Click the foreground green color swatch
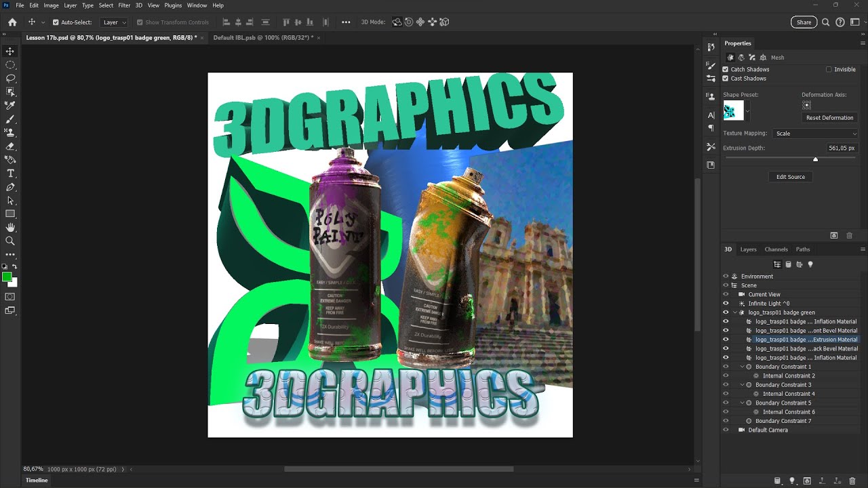The image size is (868, 488). [7, 277]
